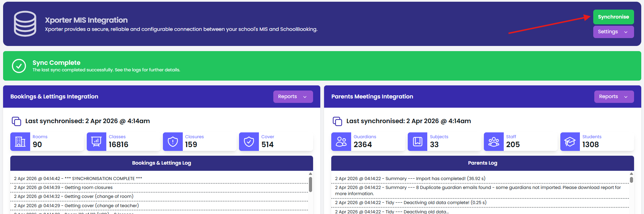Expand Reports in Parents Meetings Integration
Image resolution: width=644 pixels, height=214 pixels.
coord(614,96)
